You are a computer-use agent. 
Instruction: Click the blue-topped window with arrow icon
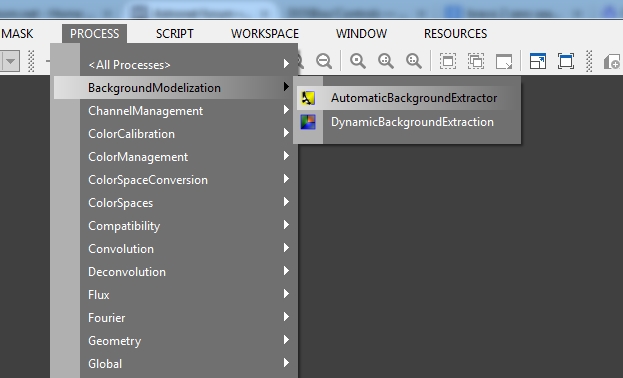pos(538,61)
